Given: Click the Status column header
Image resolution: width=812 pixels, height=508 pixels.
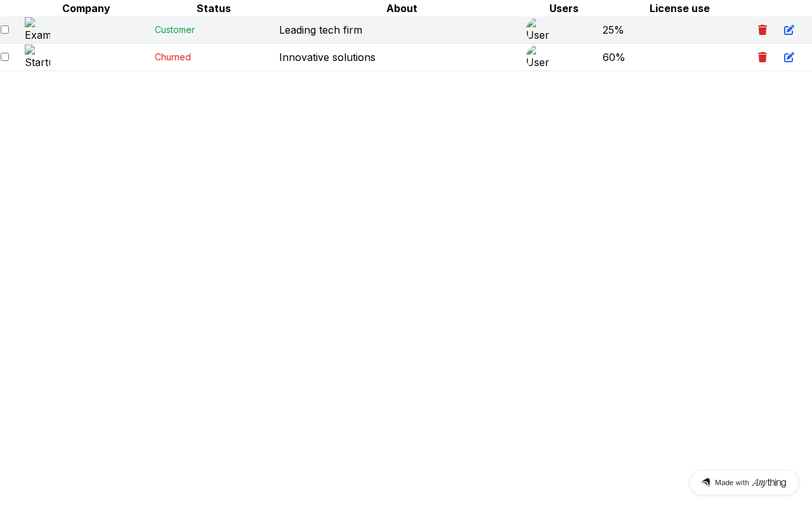Looking at the screenshot, I should [214, 8].
